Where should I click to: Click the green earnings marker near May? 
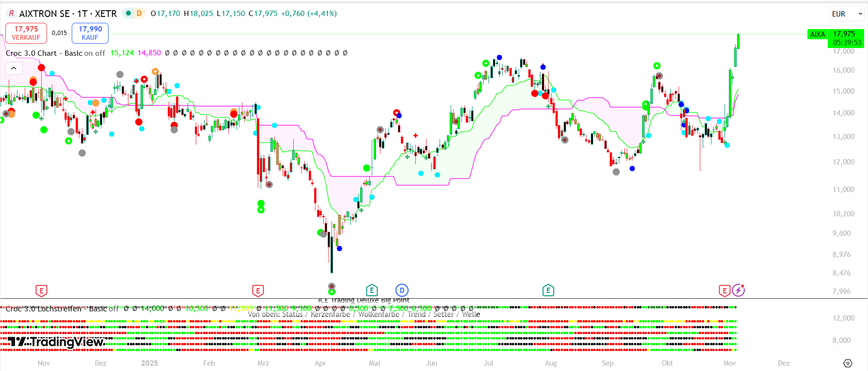point(372,290)
